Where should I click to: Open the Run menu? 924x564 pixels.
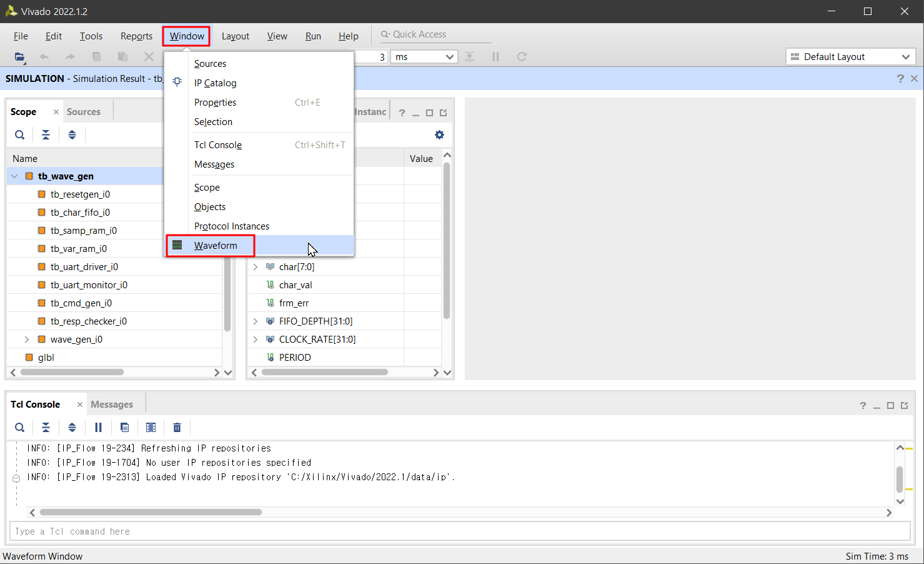[x=313, y=36]
